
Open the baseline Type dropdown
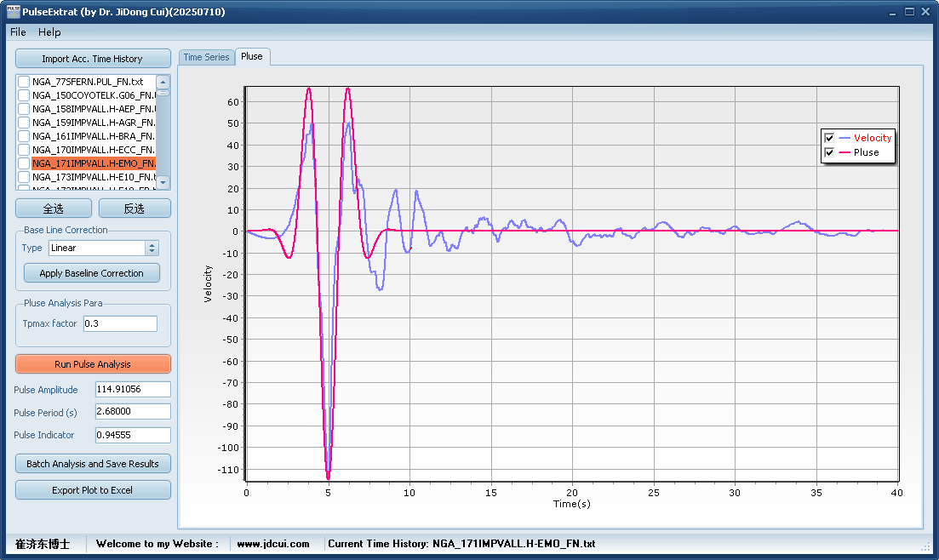pyautogui.click(x=152, y=248)
